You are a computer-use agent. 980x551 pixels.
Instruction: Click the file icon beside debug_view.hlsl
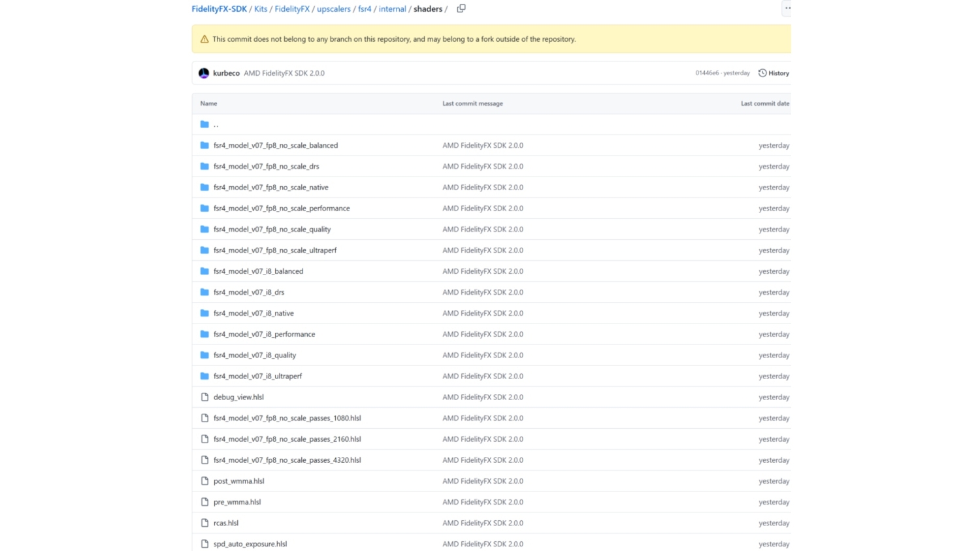pyautogui.click(x=204, y=397)
